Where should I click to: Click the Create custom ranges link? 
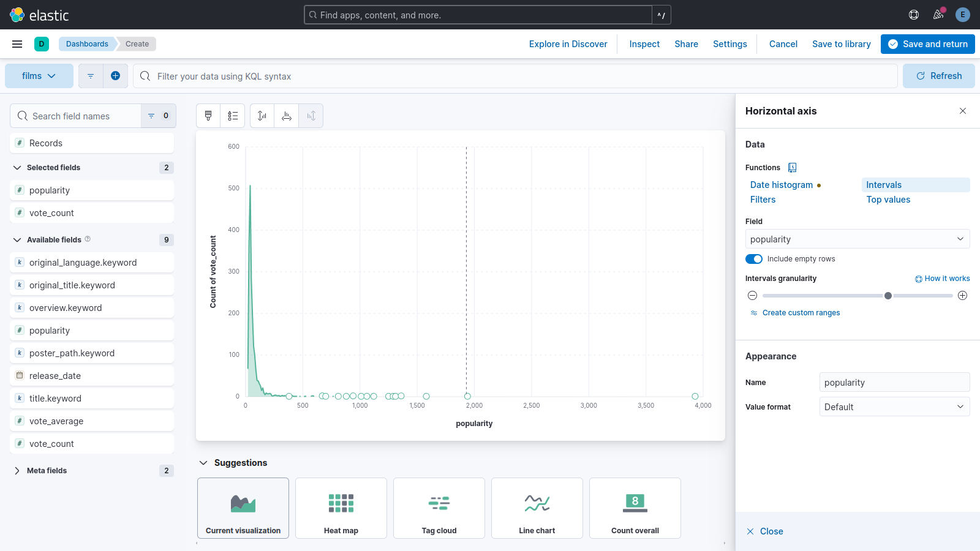(x=801, y=313)
